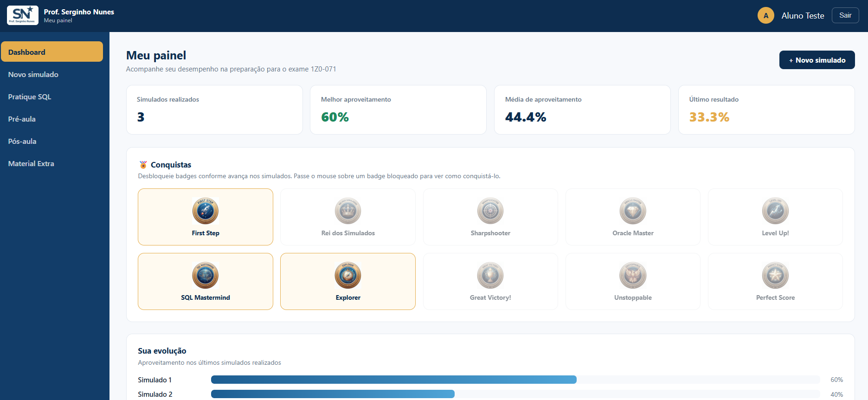Click the Simulado 2 row label
868x400 pixels.
pyautogui.click(x=155, y=394)
